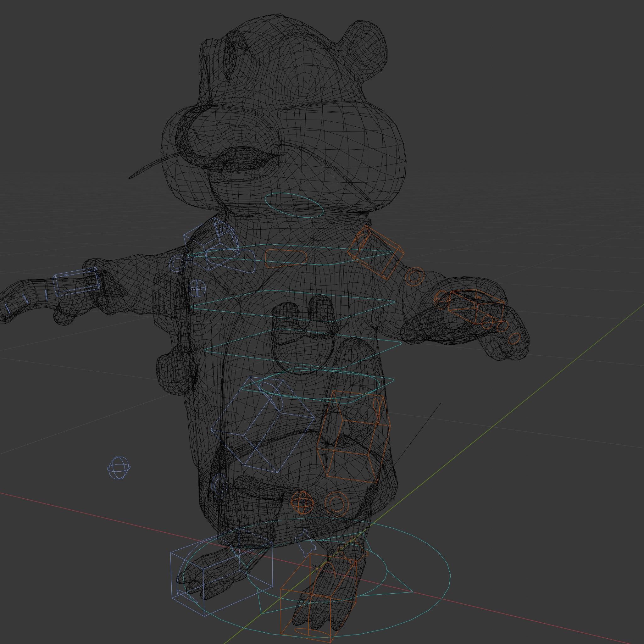Select the blue rounded-rectangle chest control
The width and height of the screenshot is (644, 644).
click(230, 261)
